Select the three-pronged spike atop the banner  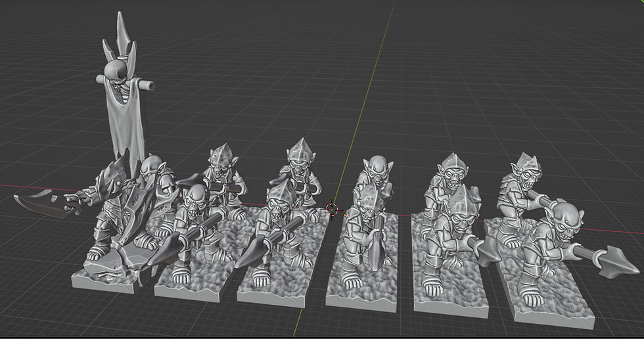120,43
